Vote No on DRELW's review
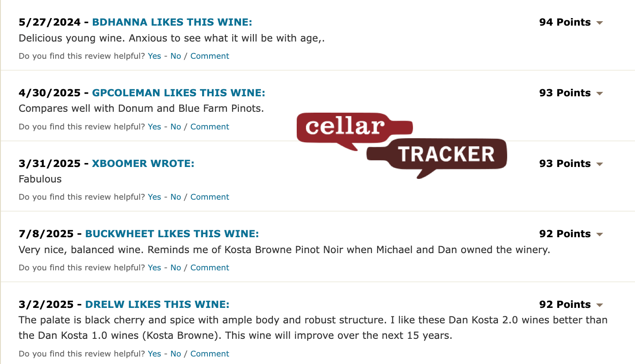 point(176,354)
